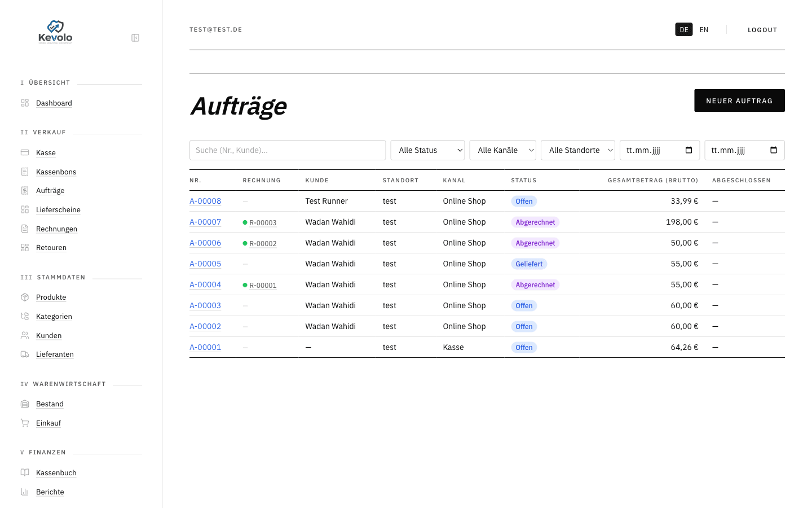812x508 pixels.
Task: Open the Alle Kanäle dropdown
Action: [502, 150]
